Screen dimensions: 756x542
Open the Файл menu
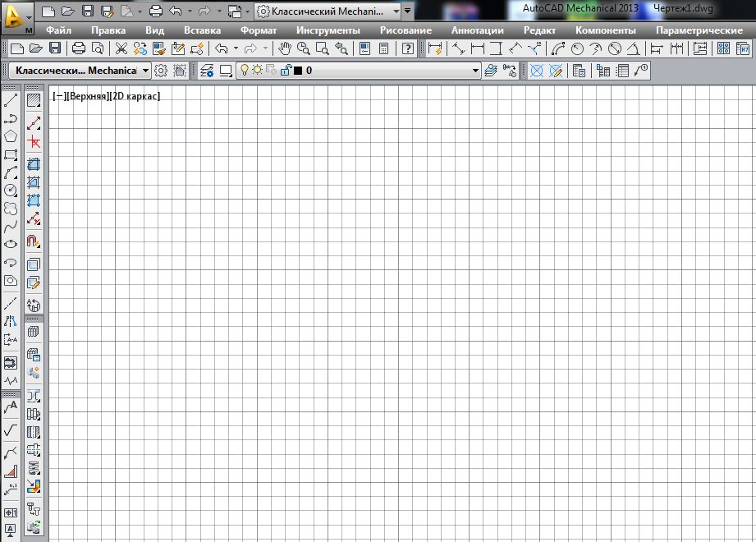pyautogui.click(x=58, y=30)
